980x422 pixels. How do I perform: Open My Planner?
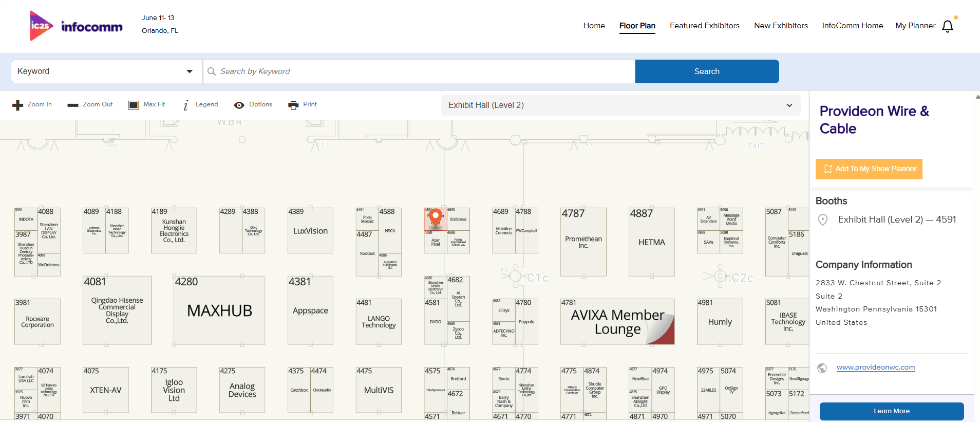(x=915, y=26)
